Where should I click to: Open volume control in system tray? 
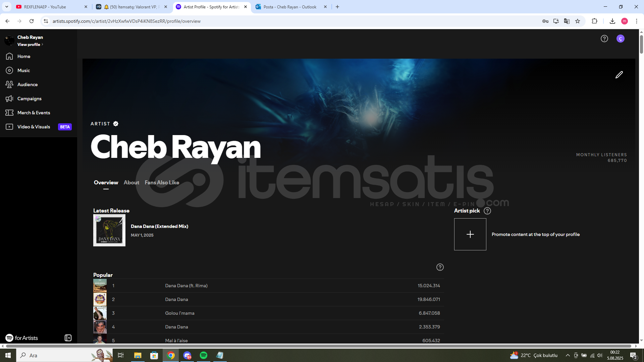(x=600, y=355)
